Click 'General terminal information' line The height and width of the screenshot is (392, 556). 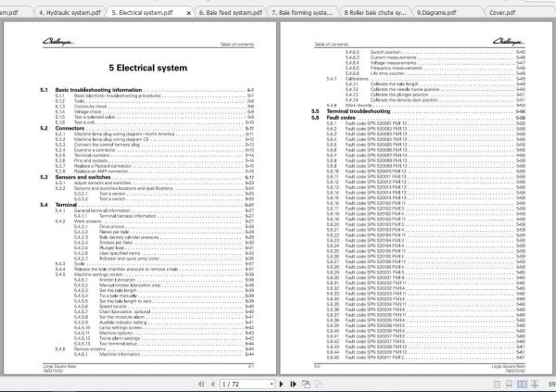tap(155, 210)
